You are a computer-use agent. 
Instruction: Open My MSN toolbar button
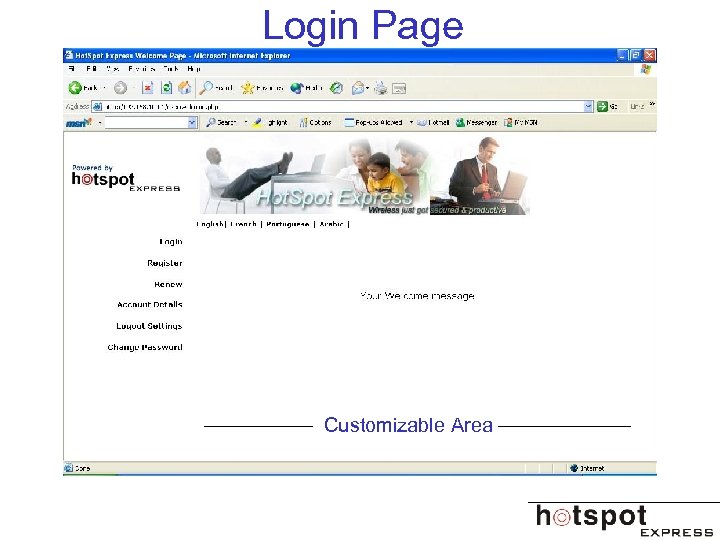521,123
